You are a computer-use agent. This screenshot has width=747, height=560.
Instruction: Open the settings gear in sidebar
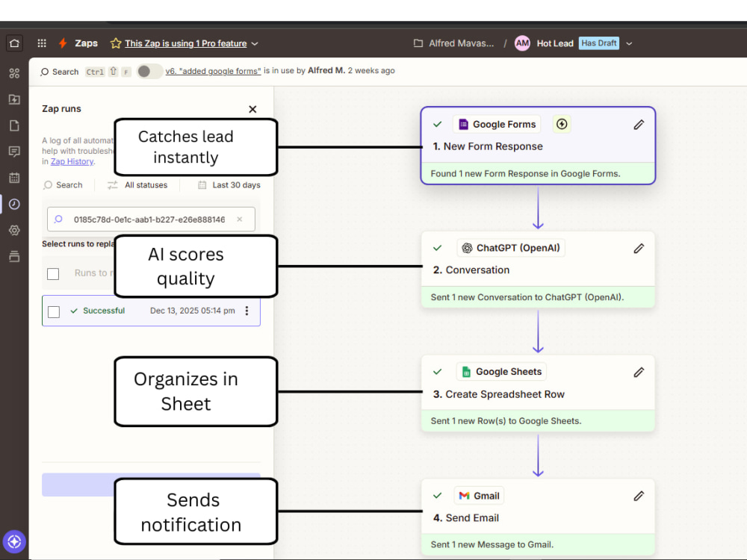click(x=14, y=231)
